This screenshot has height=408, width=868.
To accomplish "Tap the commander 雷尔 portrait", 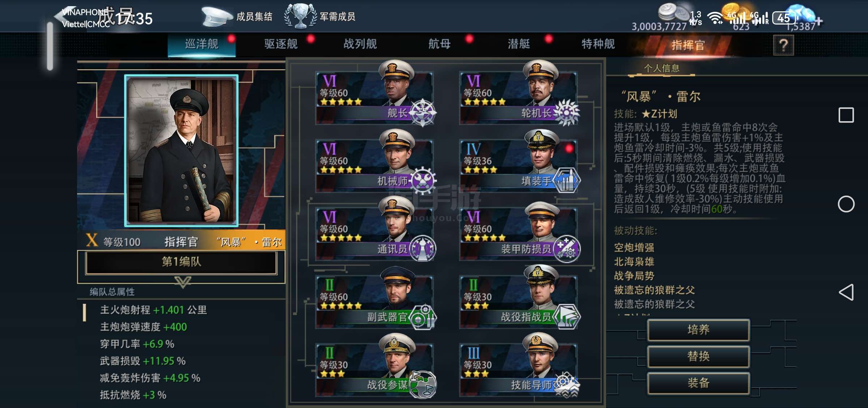I will click(181, 150).
